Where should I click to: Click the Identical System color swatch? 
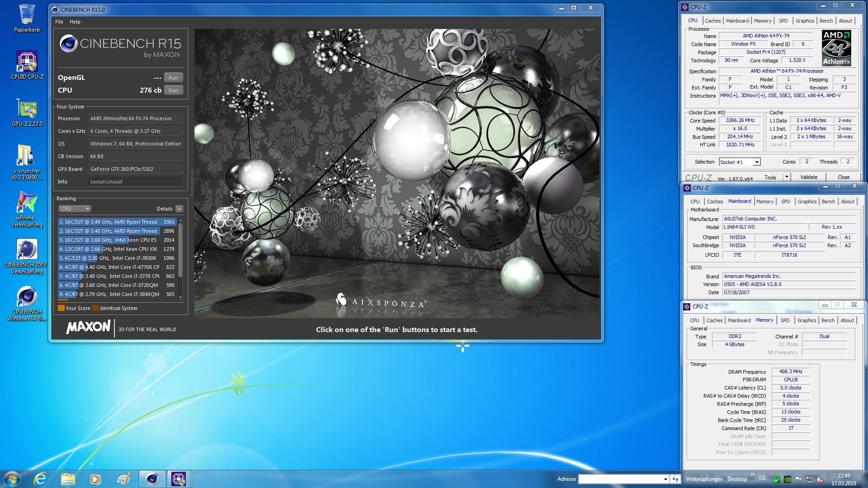click(x=95, y=308)
